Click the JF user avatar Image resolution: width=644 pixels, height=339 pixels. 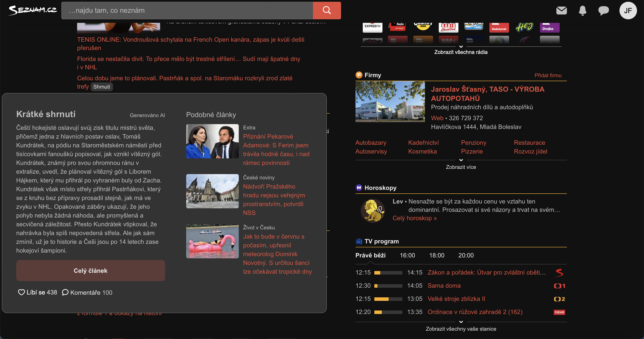pos(628,10)
